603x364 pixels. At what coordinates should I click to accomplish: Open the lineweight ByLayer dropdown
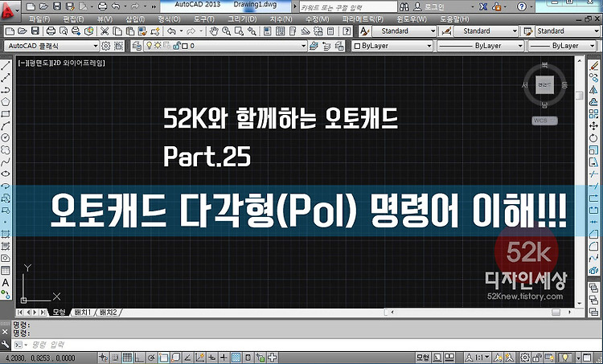pyautogui.click(x=562, y=46)
